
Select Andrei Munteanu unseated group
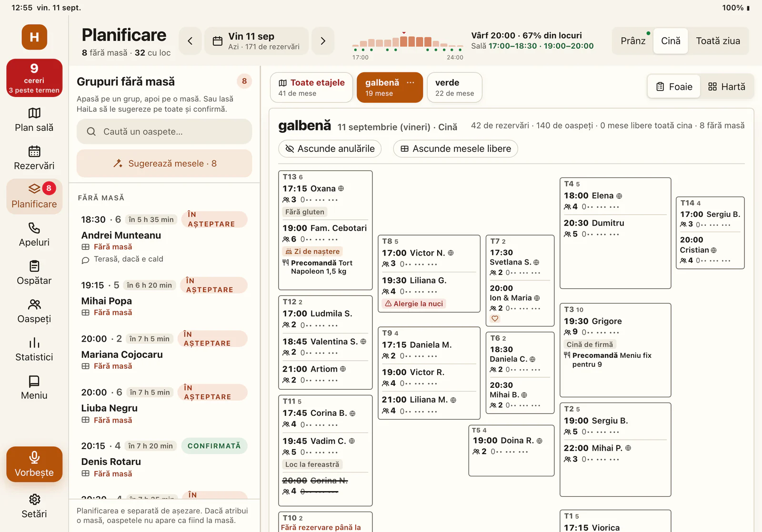coord(164,238)
